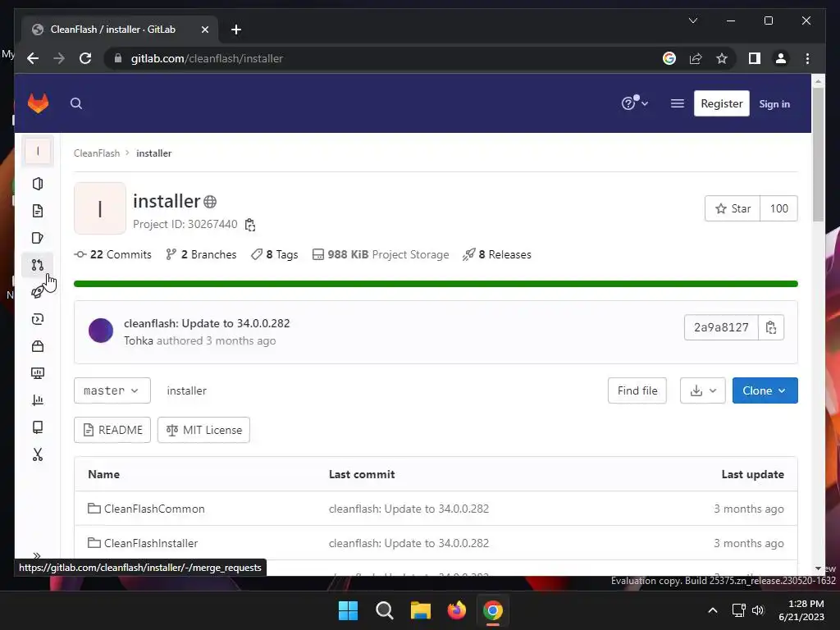
Task: Copy the project ID to clipboard
Action: tap(250, 225)
